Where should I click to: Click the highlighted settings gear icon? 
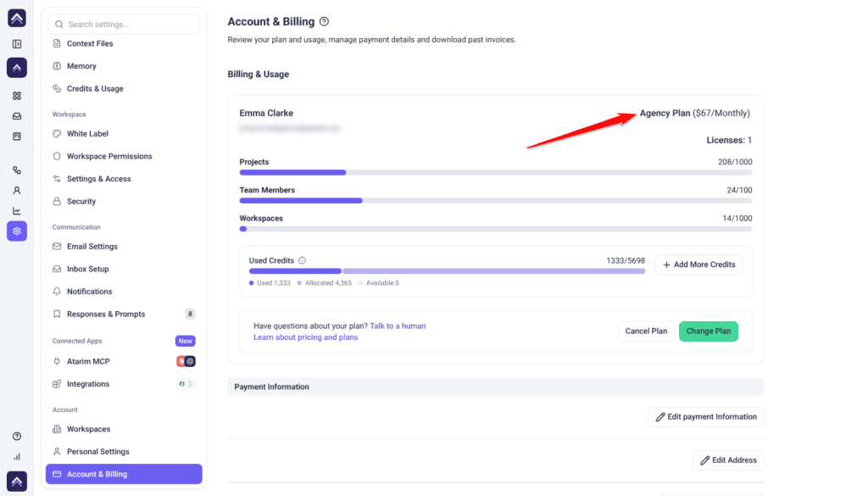point(17,231)
